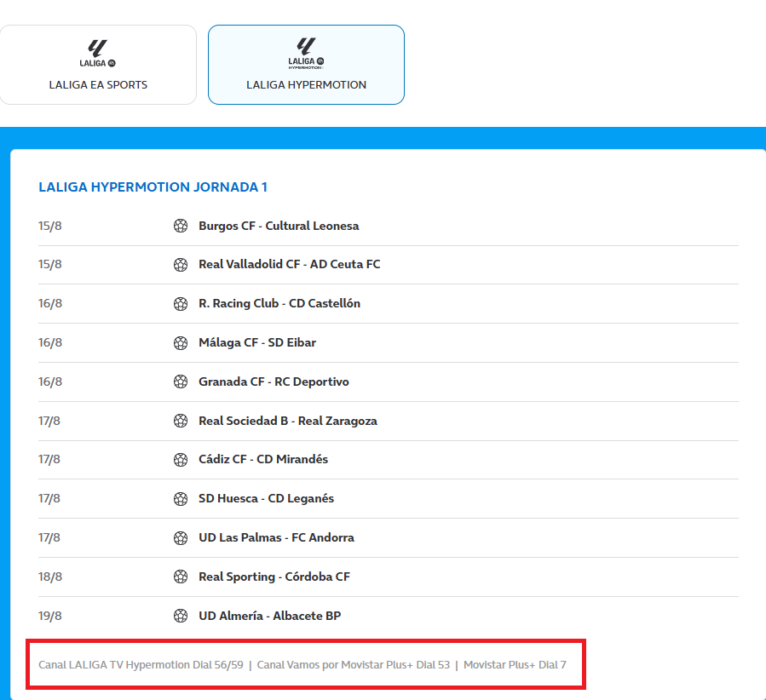766x700 pixels.
Task: Click soccer ball icon beside Málaga CF match
Action: pos(181,342)
